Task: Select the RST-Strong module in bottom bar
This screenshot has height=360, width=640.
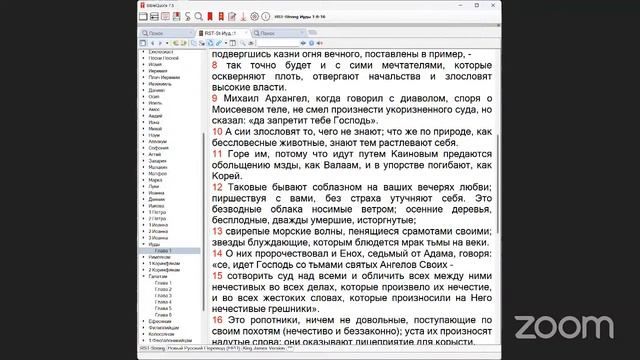Action: pyautogui.click(x=152, y=348)
